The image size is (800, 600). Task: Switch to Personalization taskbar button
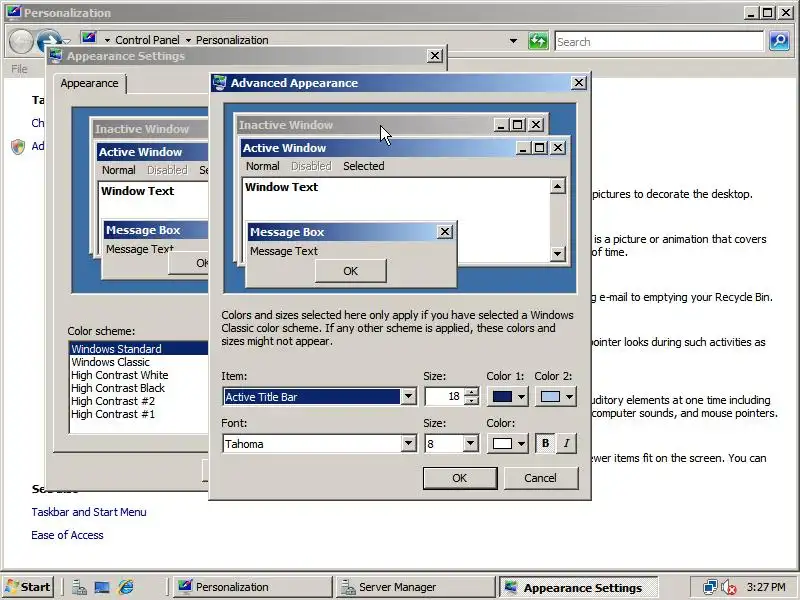252,587
